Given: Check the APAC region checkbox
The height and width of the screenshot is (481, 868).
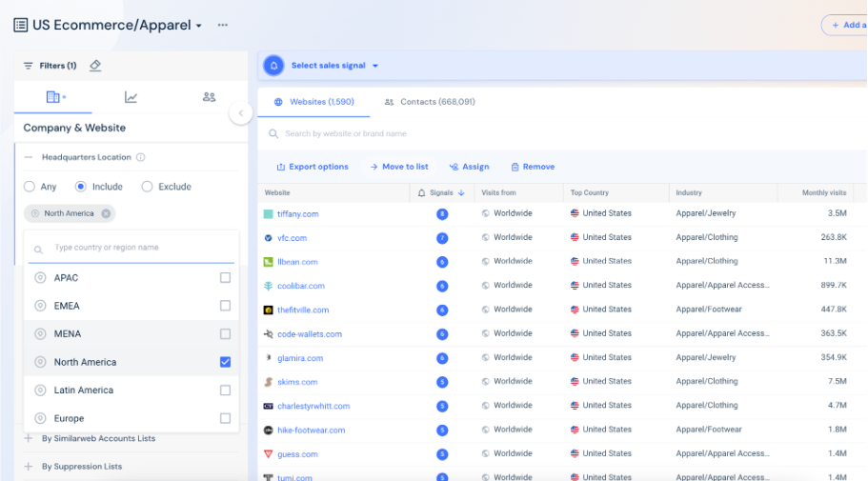Looking at the screenshot, I should (x=225, y=278).
